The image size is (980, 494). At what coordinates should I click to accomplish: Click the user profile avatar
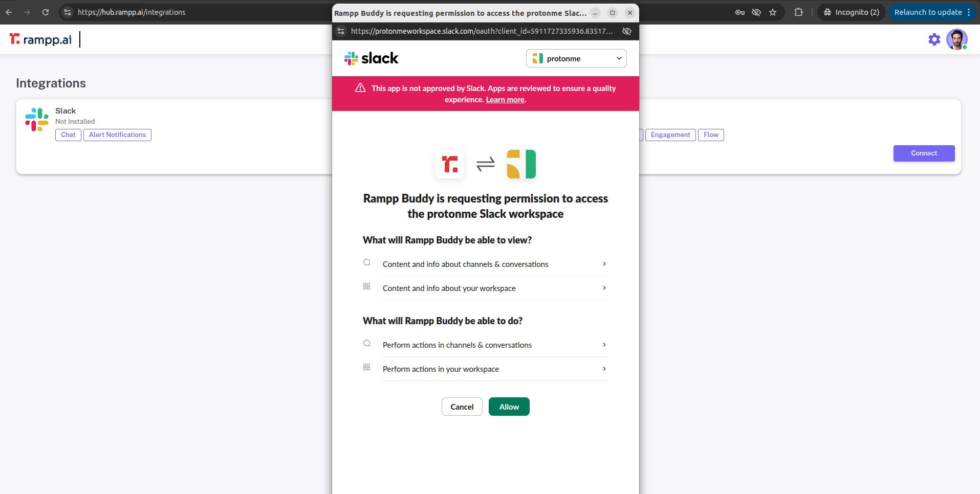(x=956, y=39)
